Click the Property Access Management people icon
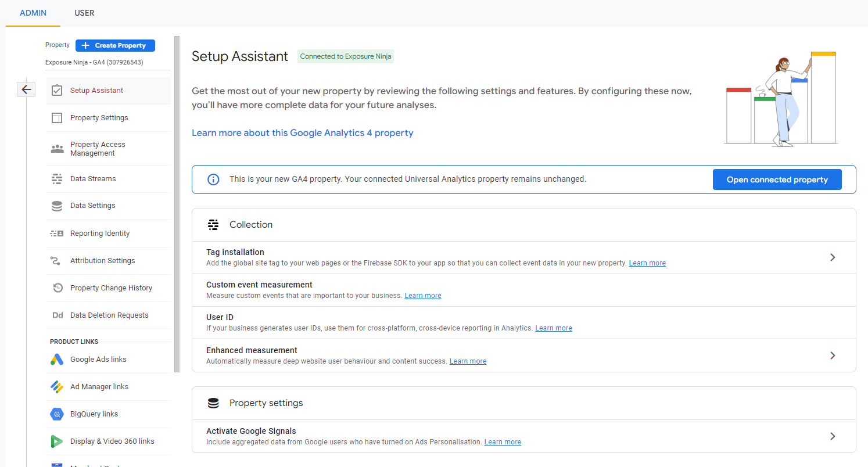This screenshot has width=868, height=467. [x=57, y=149]
